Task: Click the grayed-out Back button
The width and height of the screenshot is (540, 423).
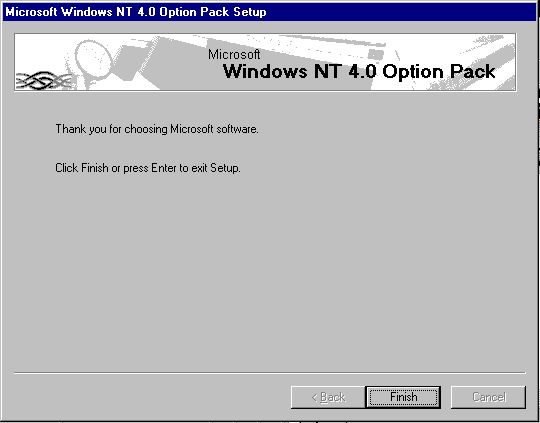Action: pos(328,397)
